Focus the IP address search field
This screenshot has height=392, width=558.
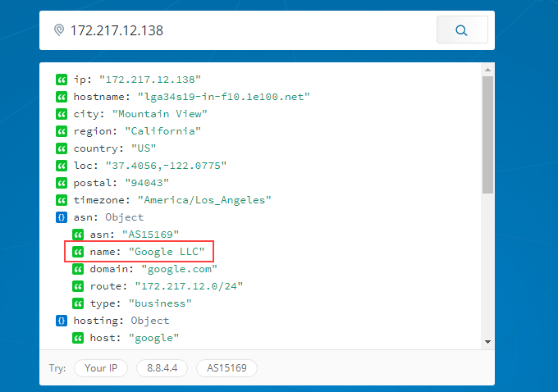(249, 30)
